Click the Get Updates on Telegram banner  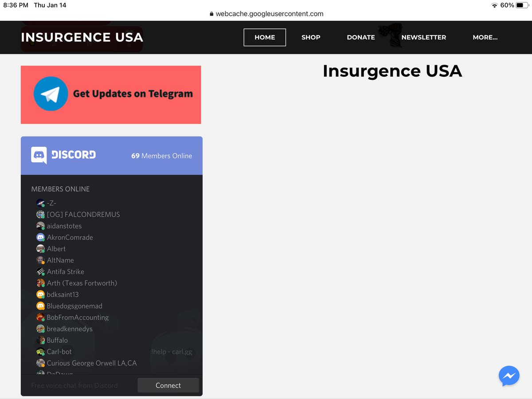(x=111, y=95)
